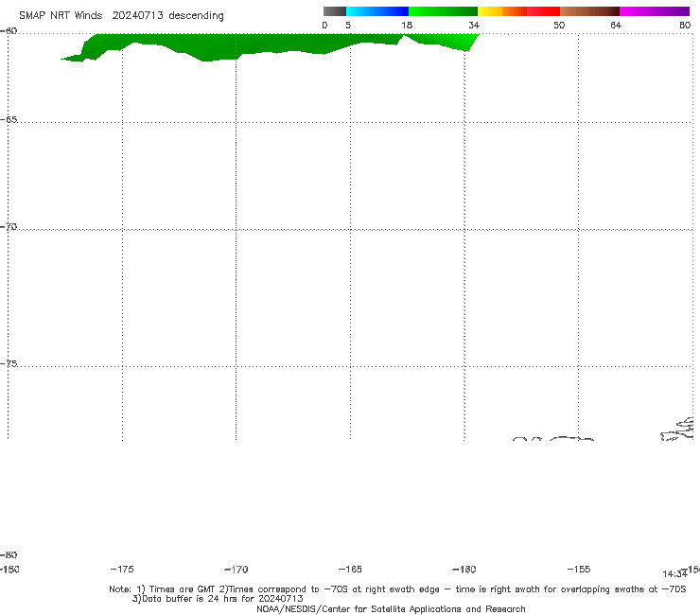Click the color scale label '64'
The width and height of the screenshot is (700, 615).
pyautogui.click(x=616, y=25)
